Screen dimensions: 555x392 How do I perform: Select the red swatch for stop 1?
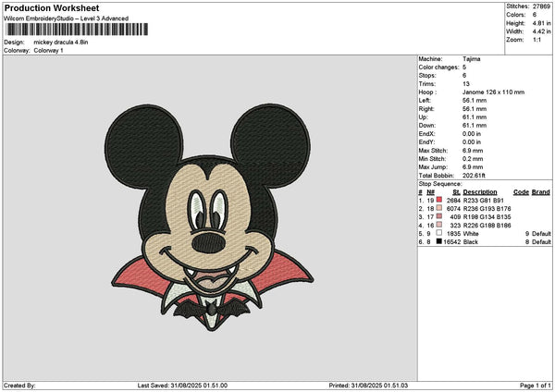(x=438, y=200)
